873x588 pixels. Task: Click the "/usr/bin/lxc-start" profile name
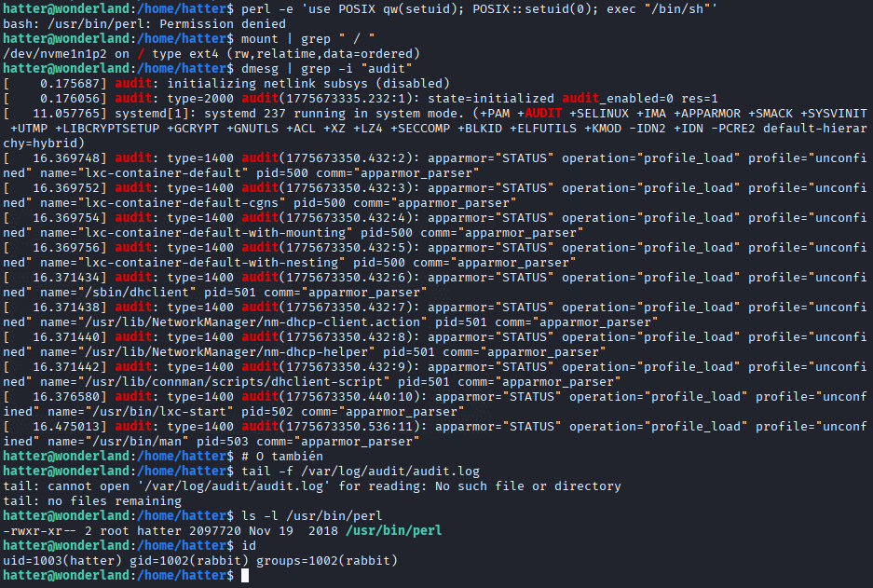159,412
